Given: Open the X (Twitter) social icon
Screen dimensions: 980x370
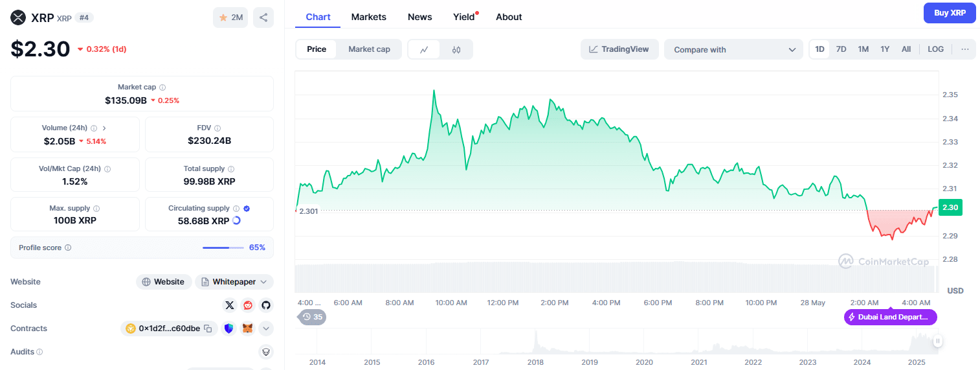Looking at the screenshot, I should click(229, 305).
